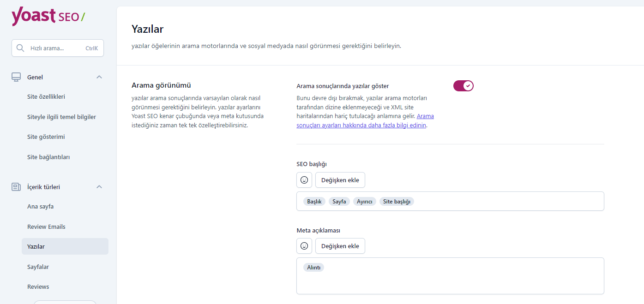Screen dimensions: 644x304
Task: Open Site özellikleri settings page
Action: click(x=46, y=97)
